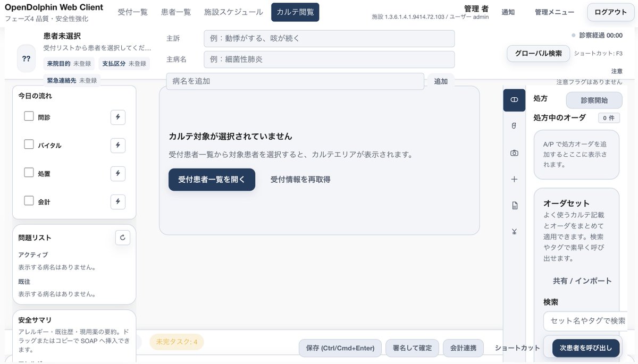Click 診察経過 00:00 timer text
The image size is (638, 364).
[x=601, y=35]
